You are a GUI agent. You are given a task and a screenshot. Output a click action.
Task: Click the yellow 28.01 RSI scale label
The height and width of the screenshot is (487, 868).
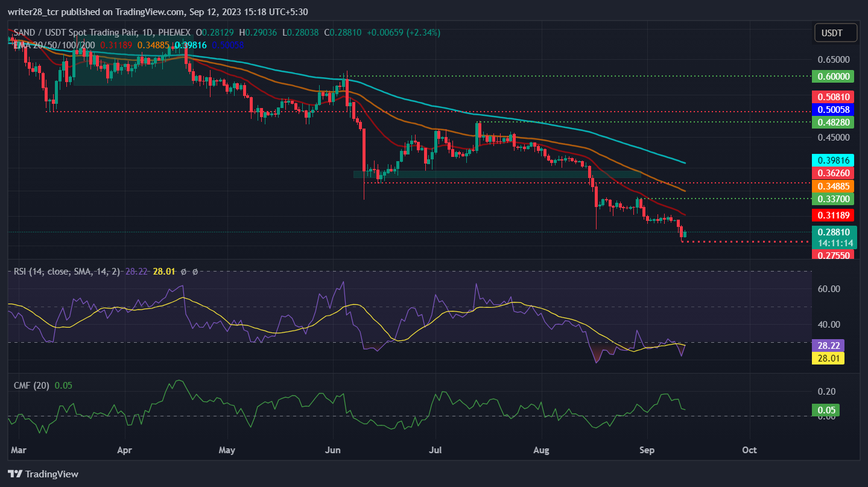point(828,358)
